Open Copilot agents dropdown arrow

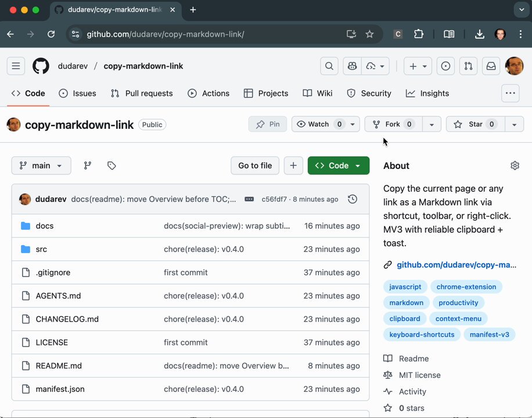375,66
